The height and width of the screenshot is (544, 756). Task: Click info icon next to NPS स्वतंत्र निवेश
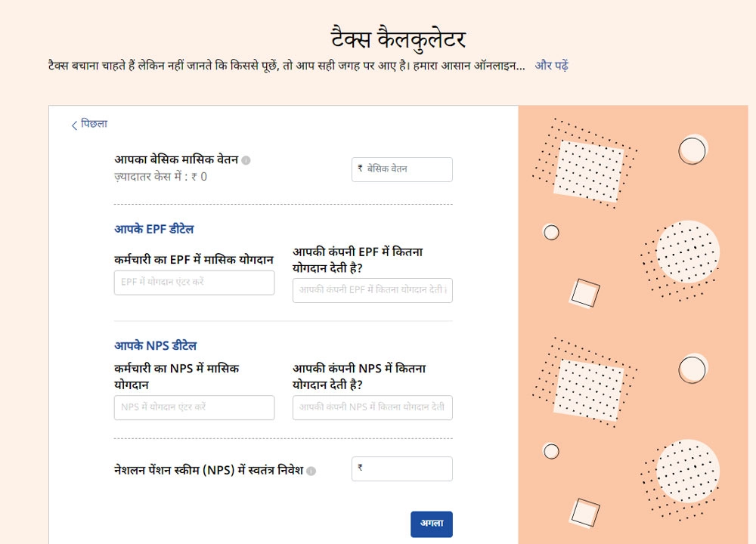[x=311, y=471]
